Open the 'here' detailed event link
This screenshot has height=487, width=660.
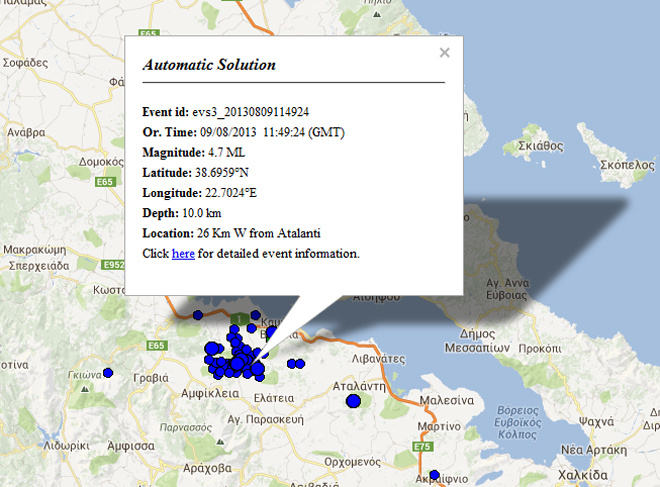tap(183, 253)
